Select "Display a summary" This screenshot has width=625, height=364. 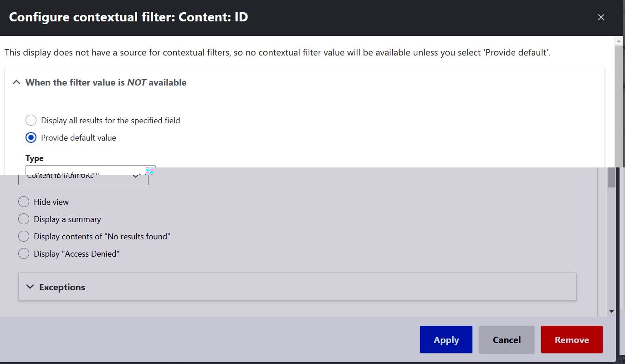click(24, 219)
